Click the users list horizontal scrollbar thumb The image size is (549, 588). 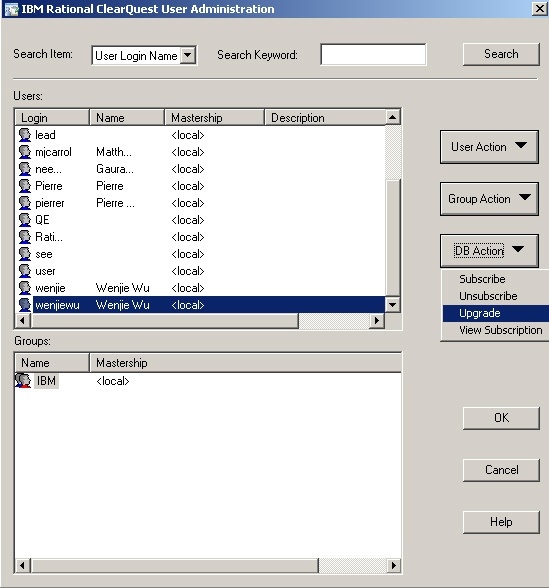(165, 321)
